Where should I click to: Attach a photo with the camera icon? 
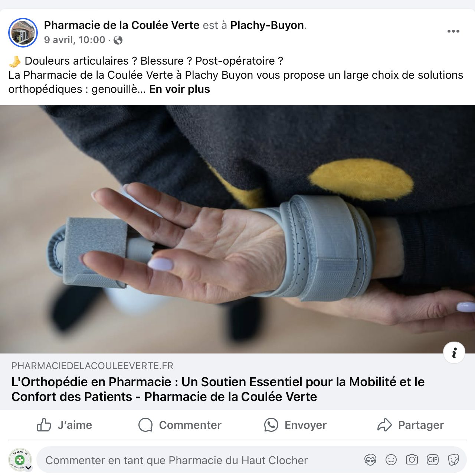click(x=412, y=460)
